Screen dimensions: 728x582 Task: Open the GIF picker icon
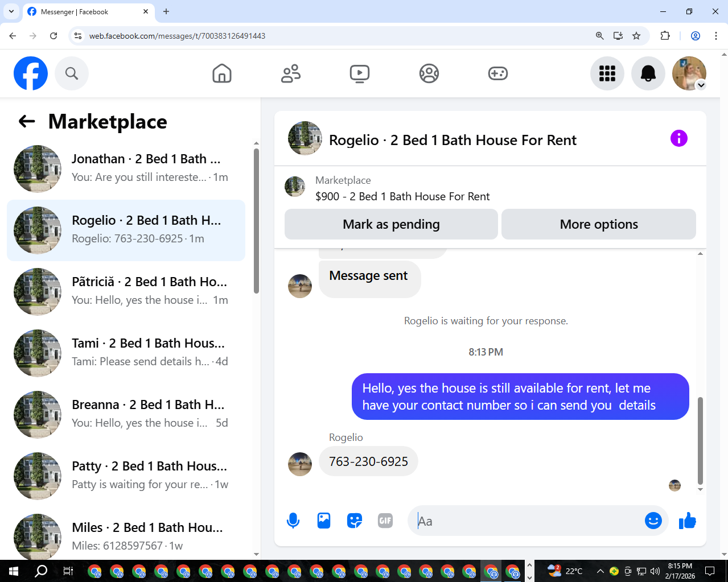point(385,521)
